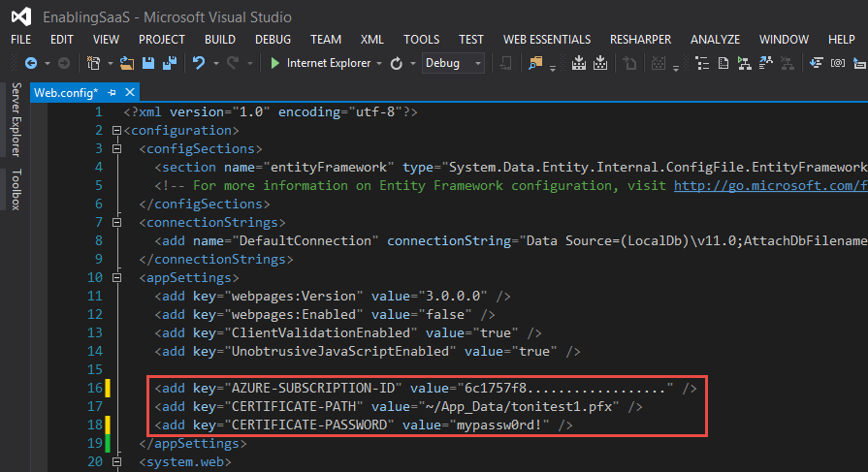Click the Refresh browser icon in toolbar
The height and width of the screenshot is (472, 868).
click(x=397, y=63)
